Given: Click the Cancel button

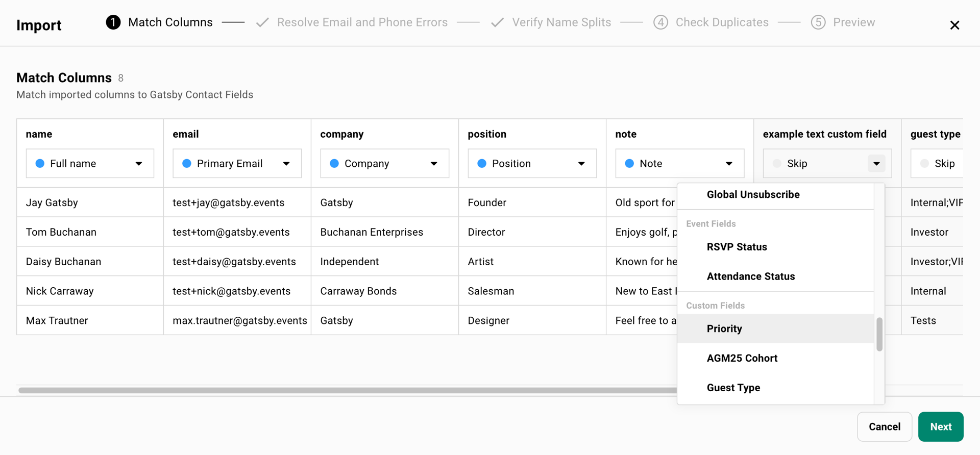Looking at the screenshot, I should (884, 426).
